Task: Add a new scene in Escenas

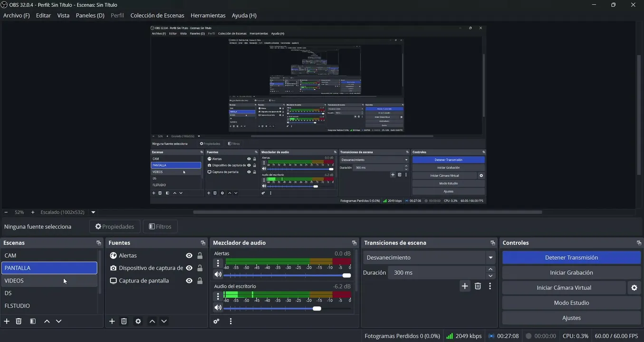Action: 7,321
